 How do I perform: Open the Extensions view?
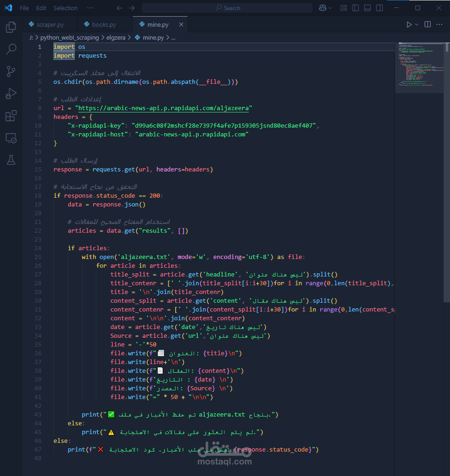[x=11, y=116]
